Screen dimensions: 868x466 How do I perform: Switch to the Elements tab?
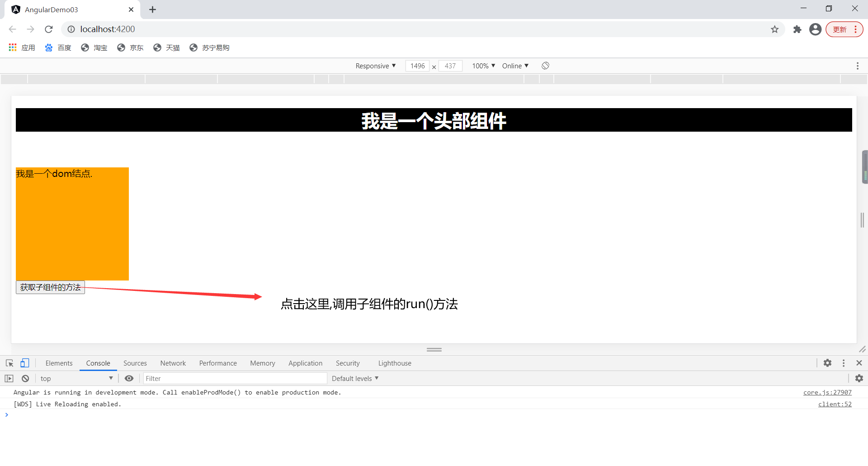click(59, 363)
